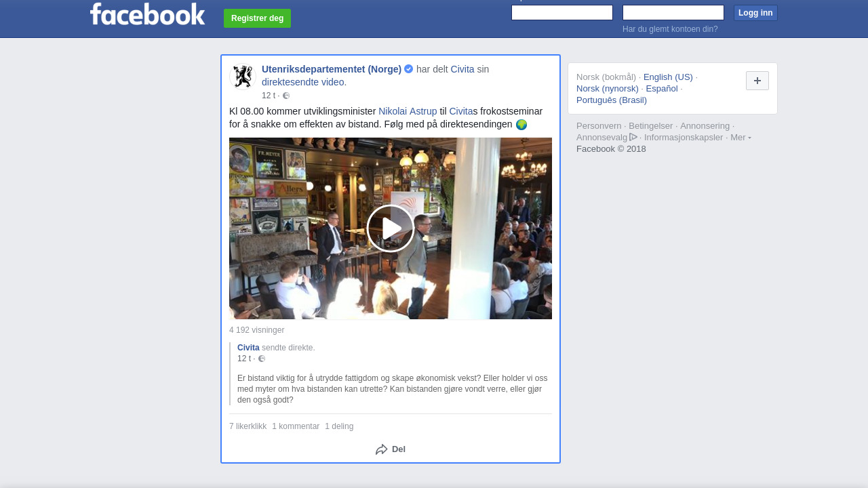Image resolution: width=868 pixels, height=488 pixels.
Task: Open Utenriksdepartementet profile picture avatar
Action: click(x=243, y=77)
